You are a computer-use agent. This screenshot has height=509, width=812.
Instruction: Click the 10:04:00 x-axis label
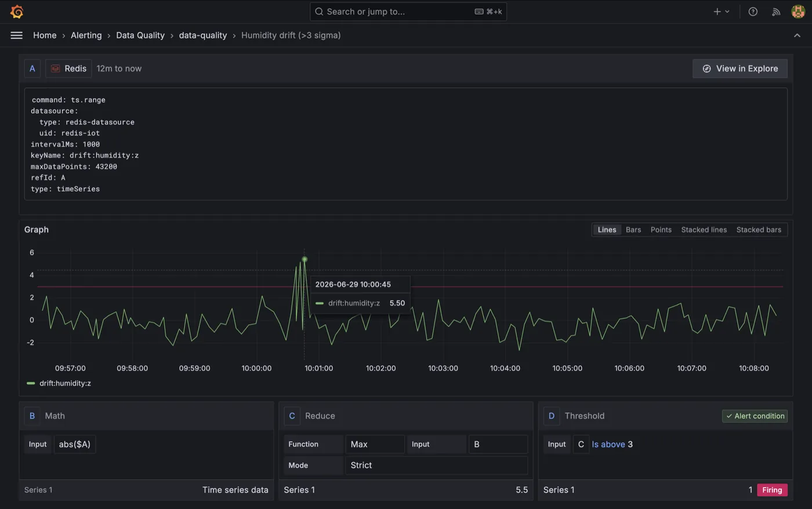(x=505, y=368)
